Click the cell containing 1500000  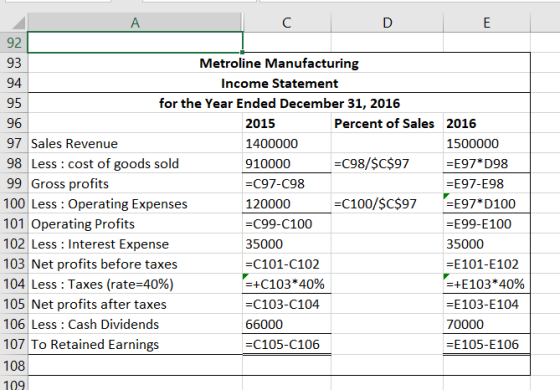(487, 144)
